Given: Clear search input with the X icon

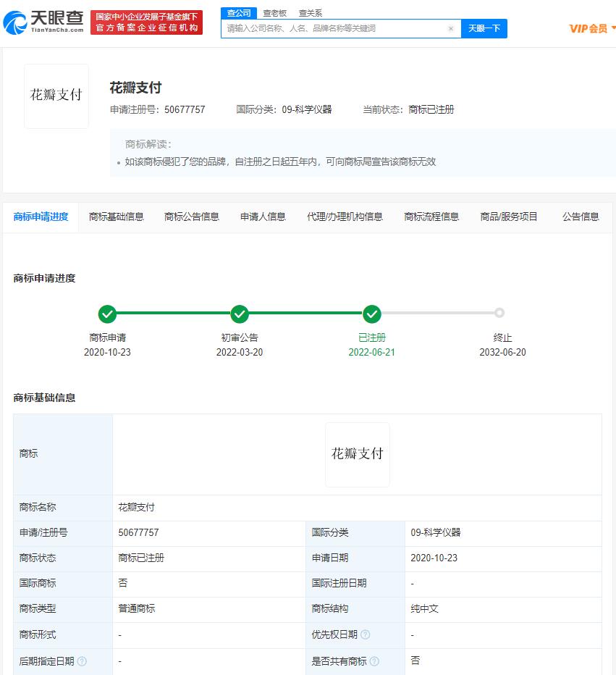Looking at the screenshot, I should (450, 29).
